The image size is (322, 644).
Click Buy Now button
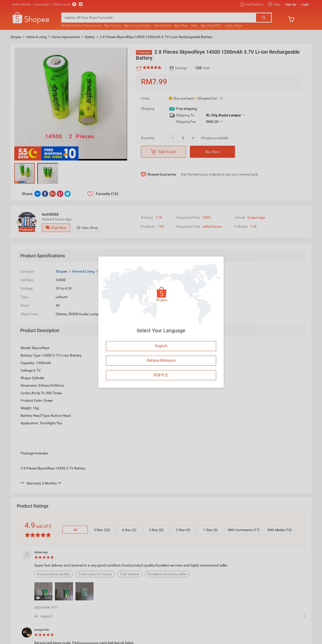coord(212,152)
